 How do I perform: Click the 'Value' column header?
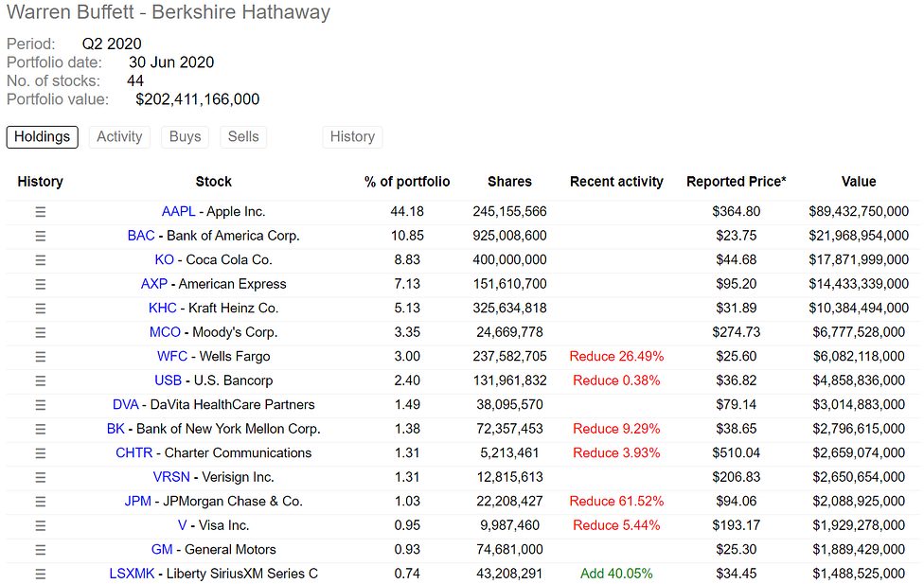(x=859, y=182)
